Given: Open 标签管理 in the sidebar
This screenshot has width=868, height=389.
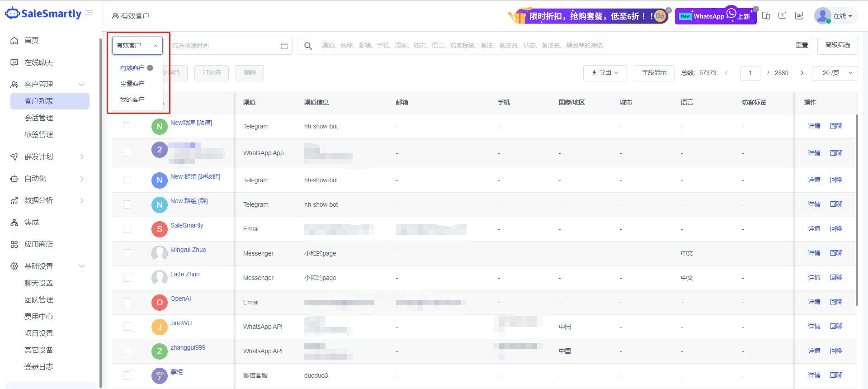Looking at the screenshot, I should coord(39,134).
